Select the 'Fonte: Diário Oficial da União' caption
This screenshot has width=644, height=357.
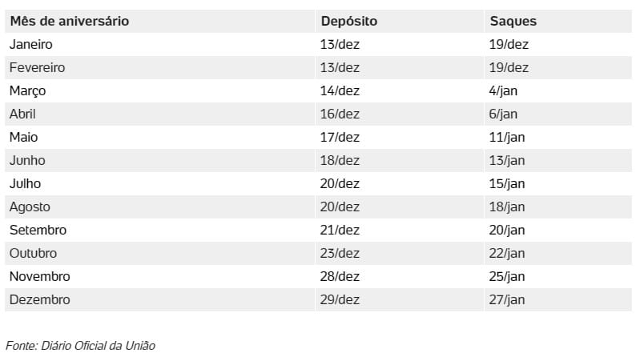pos(80,346)
